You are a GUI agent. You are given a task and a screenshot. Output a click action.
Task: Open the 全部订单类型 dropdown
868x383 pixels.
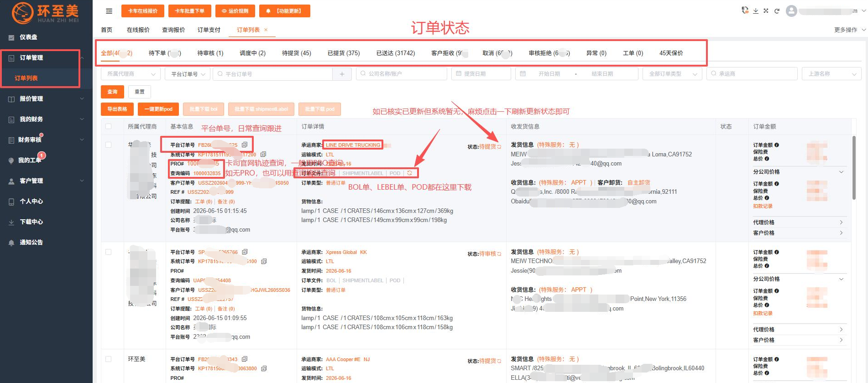click(672, 74)
